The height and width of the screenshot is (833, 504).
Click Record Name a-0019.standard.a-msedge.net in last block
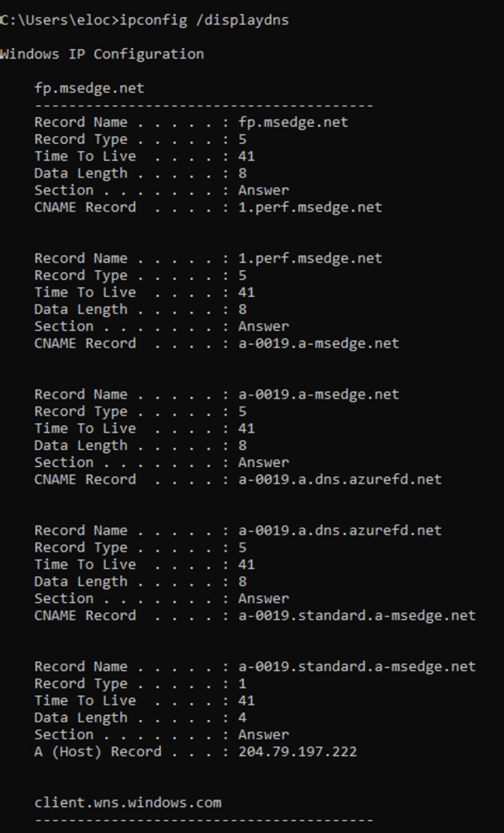(357, 666)
